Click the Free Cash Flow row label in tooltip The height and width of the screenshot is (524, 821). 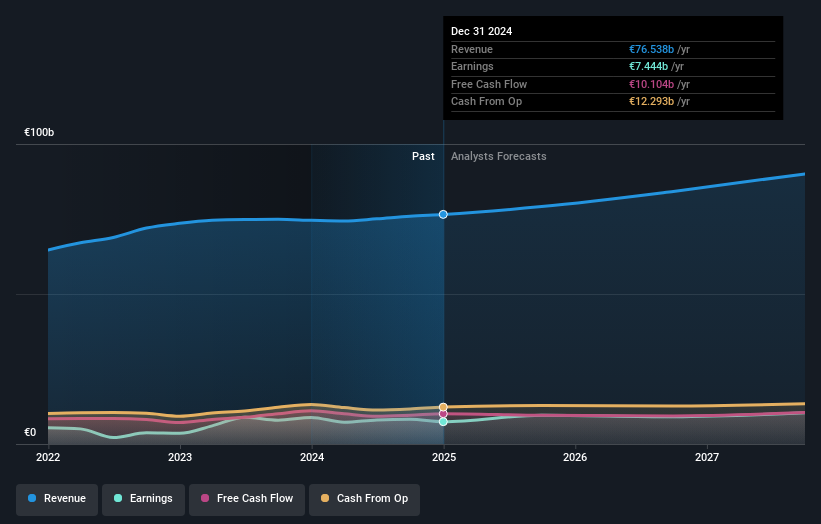[x=489, y=84]
